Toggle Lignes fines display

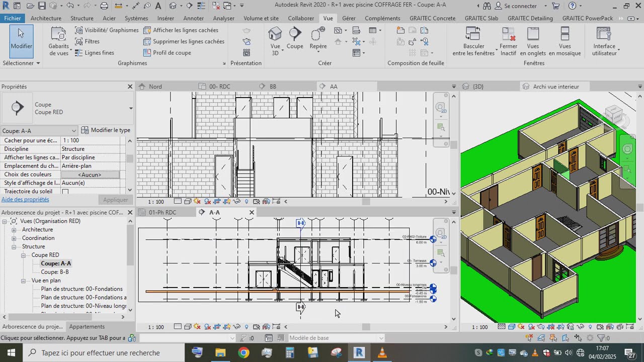tap(95, 53)
